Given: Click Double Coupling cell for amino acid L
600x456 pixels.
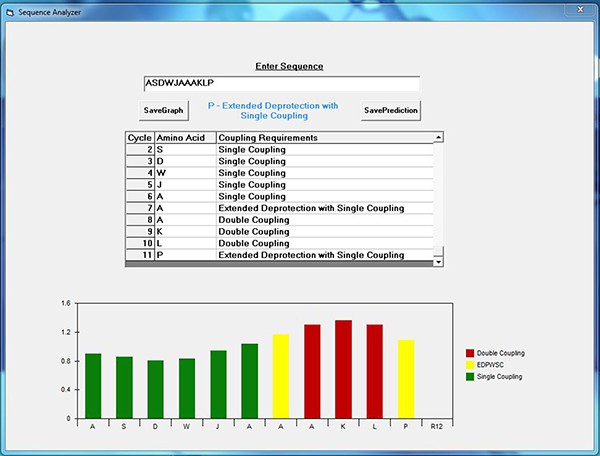Looking at the screenshot, I should 325,243.
